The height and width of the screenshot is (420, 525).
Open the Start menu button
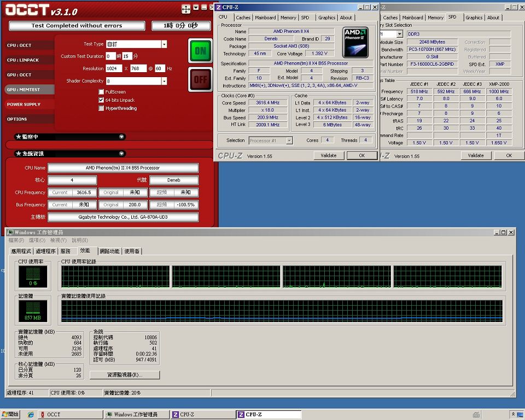10,415
